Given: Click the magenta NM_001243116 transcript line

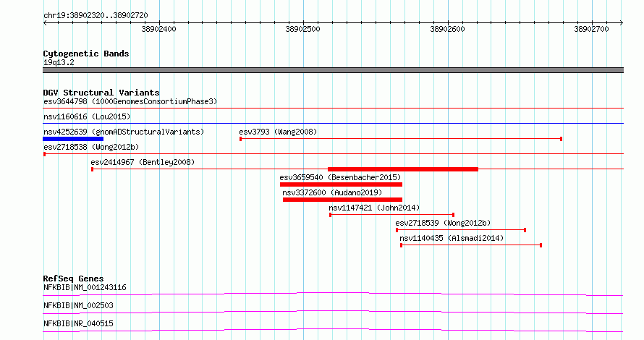Looking at the screenshot, I should coord(333,294).
